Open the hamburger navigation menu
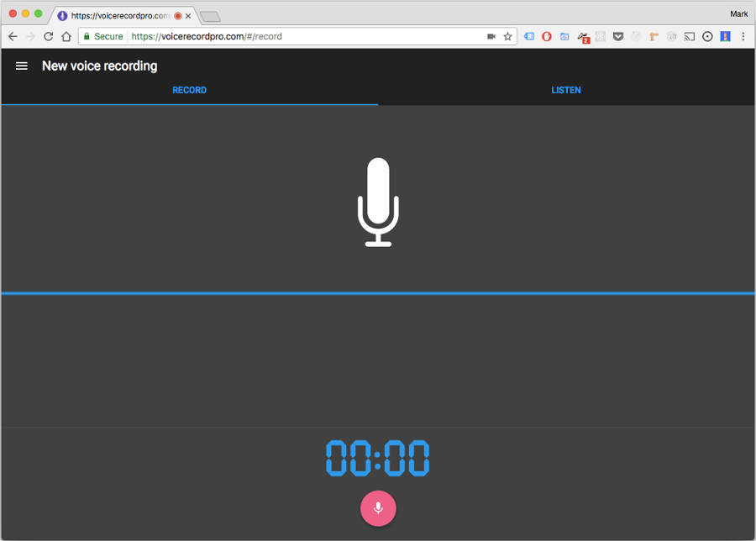Screen dimensions: 756x541 (x=21, y=66)
